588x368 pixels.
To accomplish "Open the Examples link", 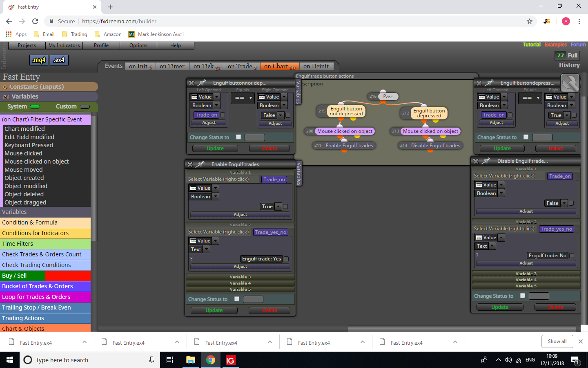I will tap(556, 45).
